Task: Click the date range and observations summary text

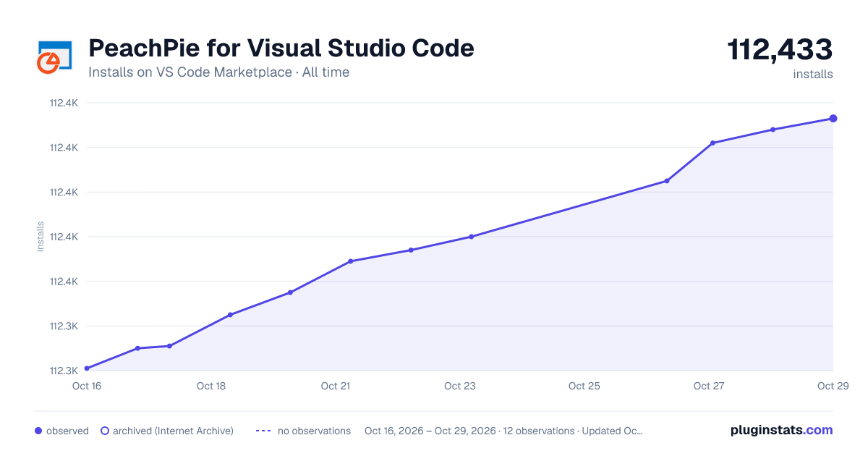Action: pos(504,431)
